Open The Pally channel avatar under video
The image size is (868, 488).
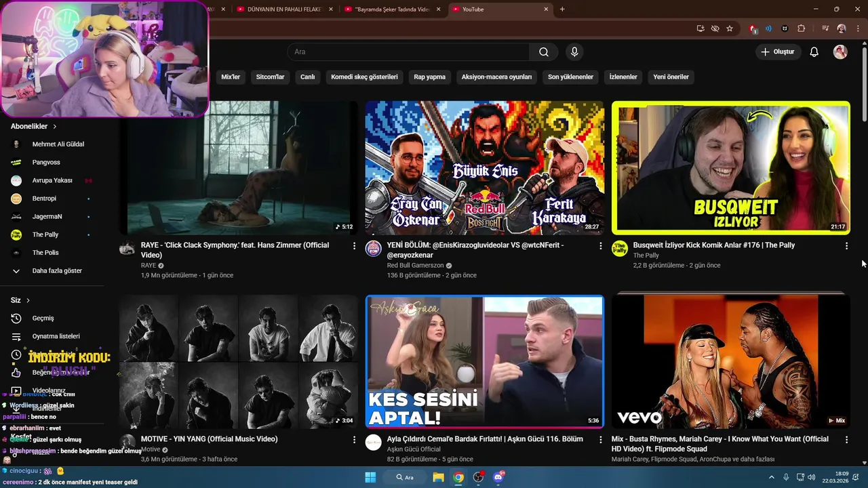point(620,249)
